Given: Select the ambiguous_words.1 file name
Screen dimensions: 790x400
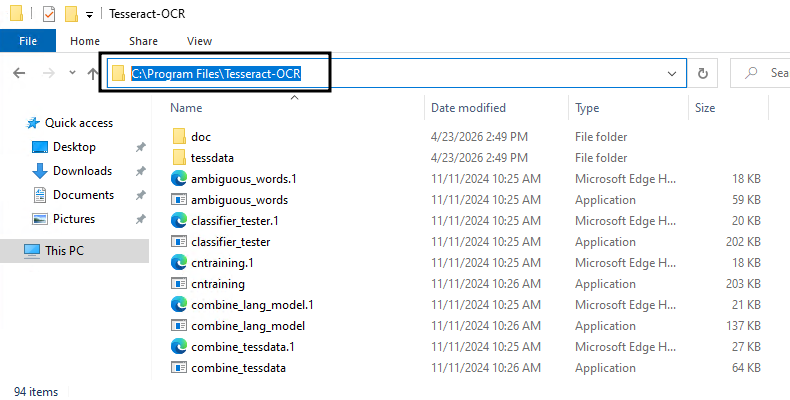Looking at the screenshot, I should [x=244, y=179].
